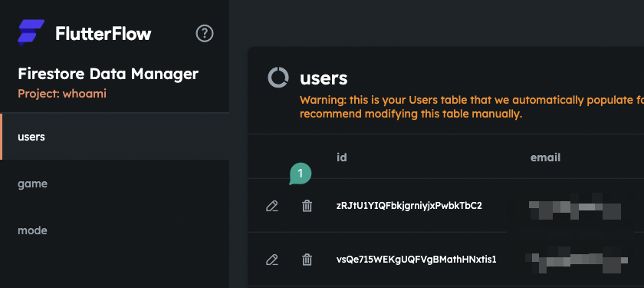Delete the zRJtU1YIQFbkjgrniyjxPwbkTbC2 user row

(x=307, y=206)
